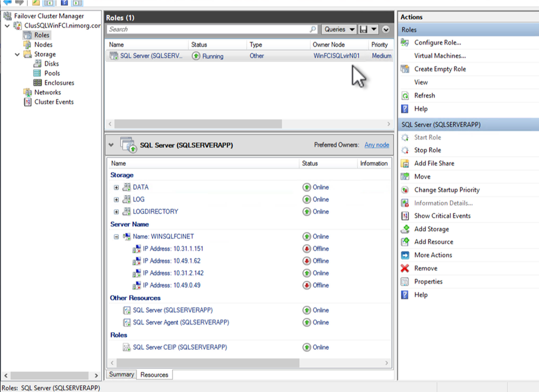Image resolution: width=539 pixels, height=392 pixels.
Task: Click the Add File Share icon
Action: tap(405, 163)
